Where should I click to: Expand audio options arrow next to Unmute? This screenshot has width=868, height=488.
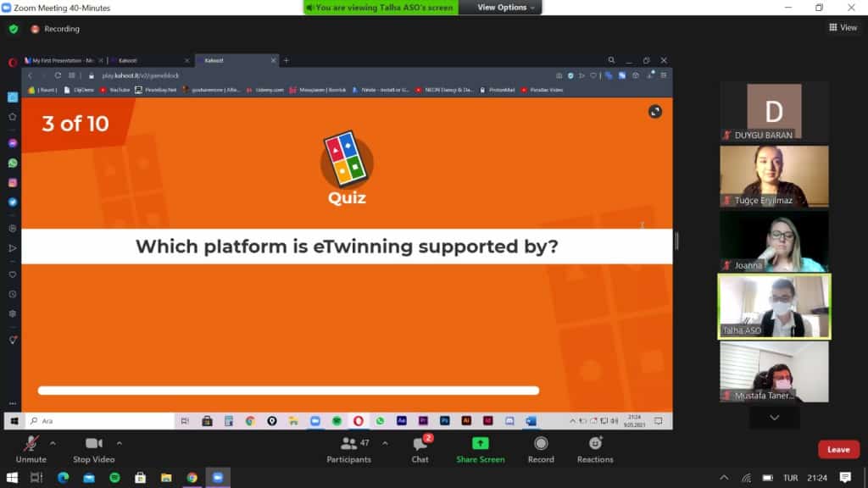coord(53,443)
